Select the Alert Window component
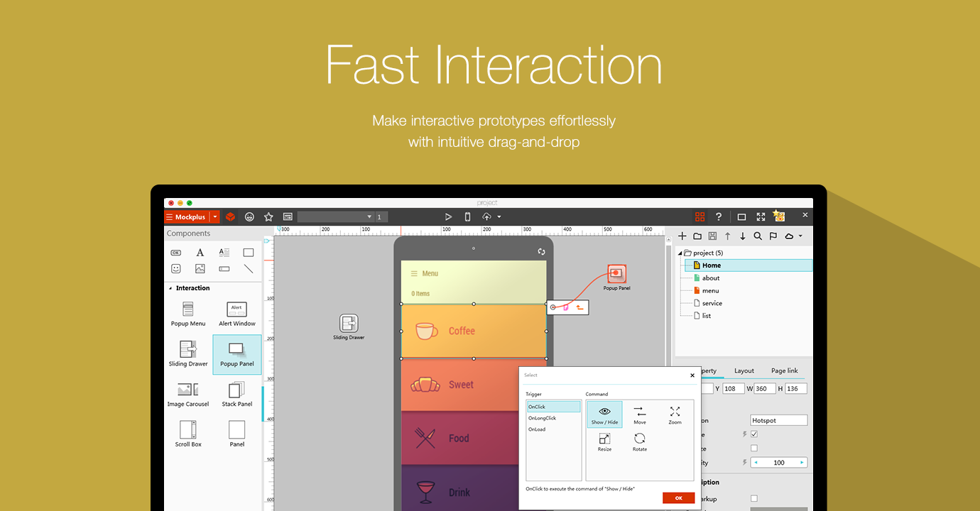The image size is (980, 511). [237, 314]
